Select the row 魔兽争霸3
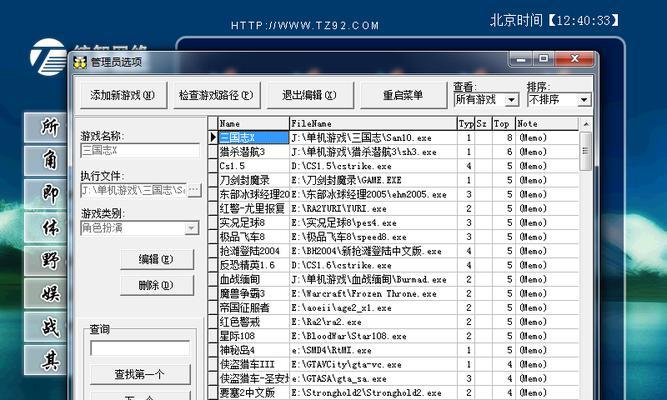 pos(393,294)
